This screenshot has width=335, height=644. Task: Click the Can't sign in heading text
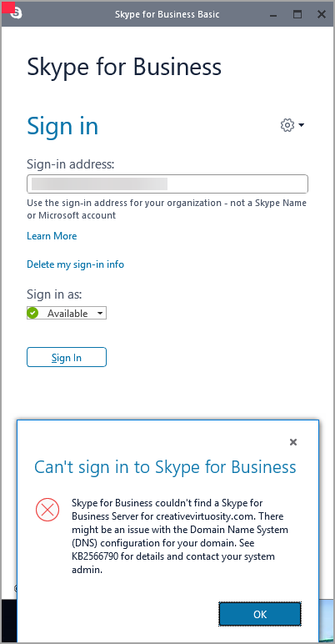[165, 467]
